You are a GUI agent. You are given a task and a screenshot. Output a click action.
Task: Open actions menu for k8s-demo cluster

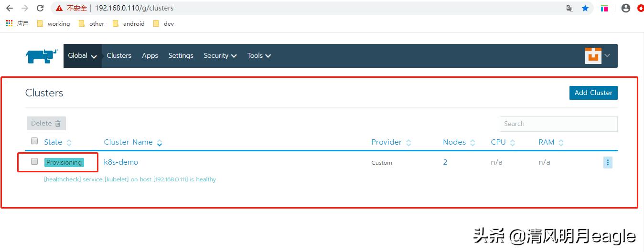[x=608, y=163]
